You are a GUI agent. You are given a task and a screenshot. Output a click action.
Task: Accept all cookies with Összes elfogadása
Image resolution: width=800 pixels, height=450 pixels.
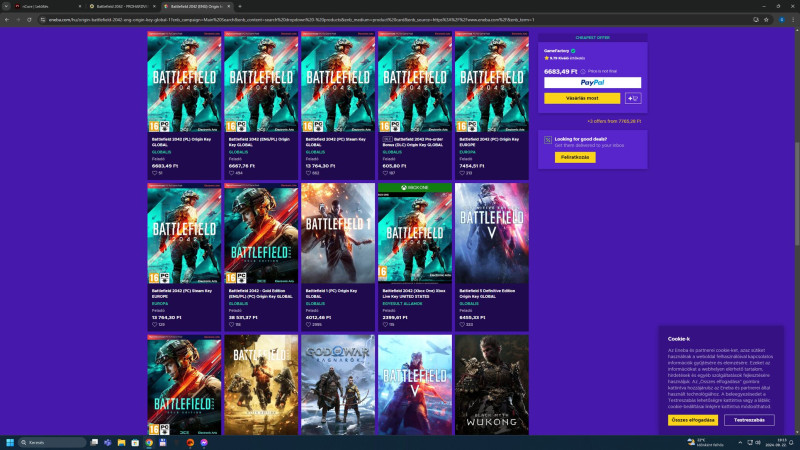click(693, 420)
